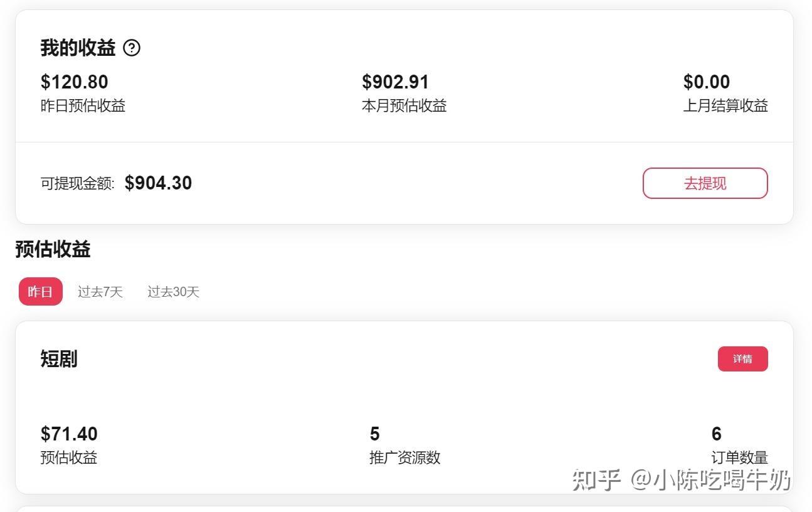Click the 去提现 withdrawal button
This screenshot has width=812, height=512.
click(x=704, y=183)
